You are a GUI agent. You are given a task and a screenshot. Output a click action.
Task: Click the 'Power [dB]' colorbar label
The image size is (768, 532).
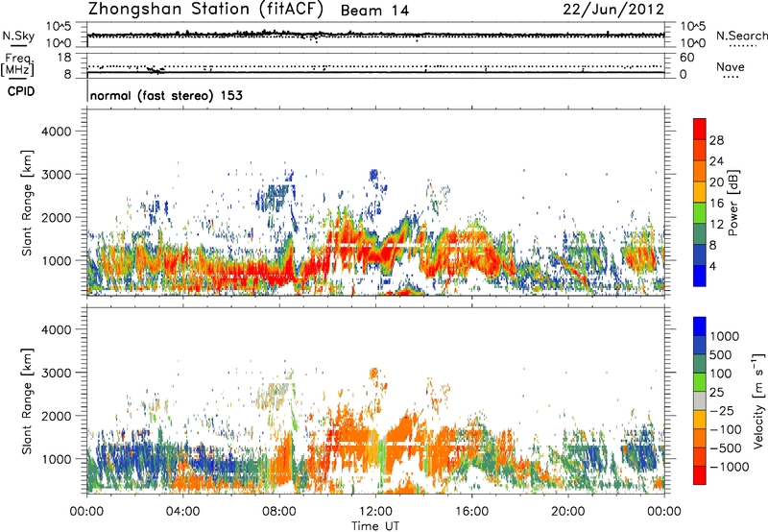[732, 203]
